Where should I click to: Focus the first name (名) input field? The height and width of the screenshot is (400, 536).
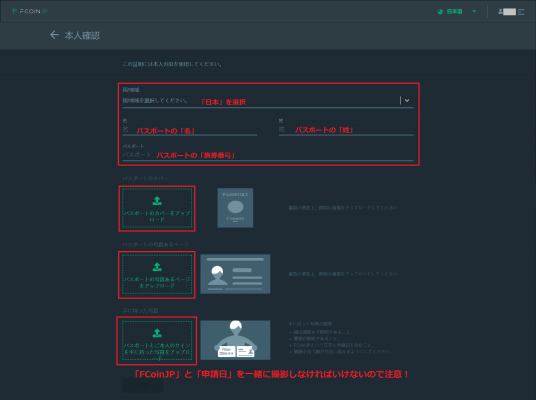click(x=190, y=130)
